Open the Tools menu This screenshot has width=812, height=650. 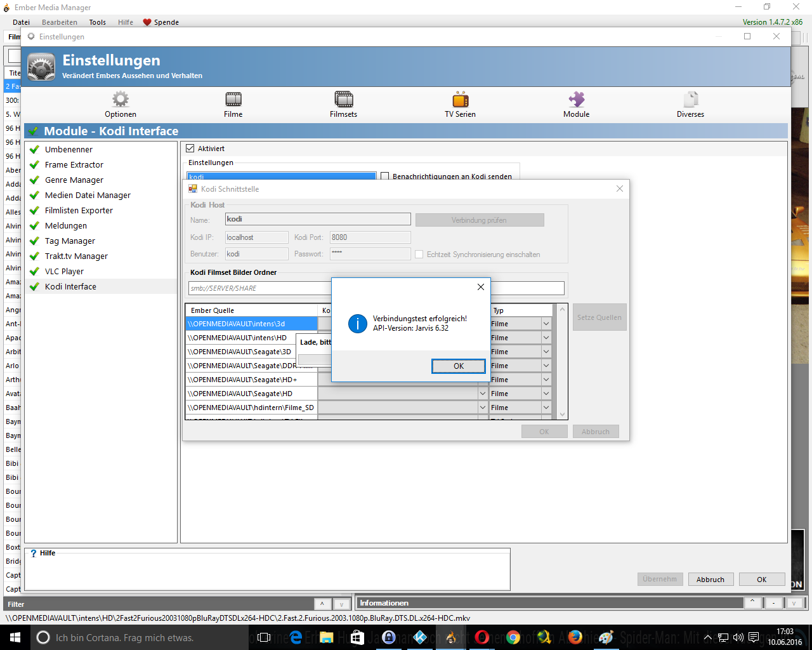point(98,22)
